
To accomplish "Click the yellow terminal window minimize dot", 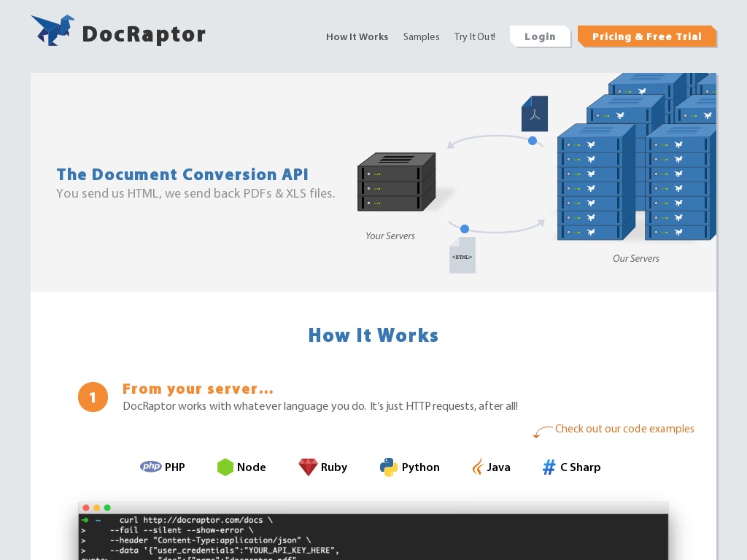I will pyautogui.click(x=97, y=507).
